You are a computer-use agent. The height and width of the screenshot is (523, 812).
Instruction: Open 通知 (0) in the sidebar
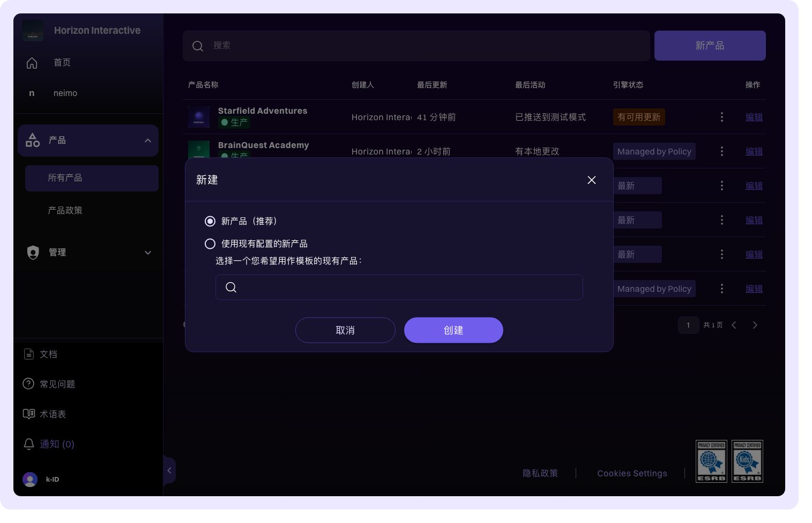[x=57, y=444]
